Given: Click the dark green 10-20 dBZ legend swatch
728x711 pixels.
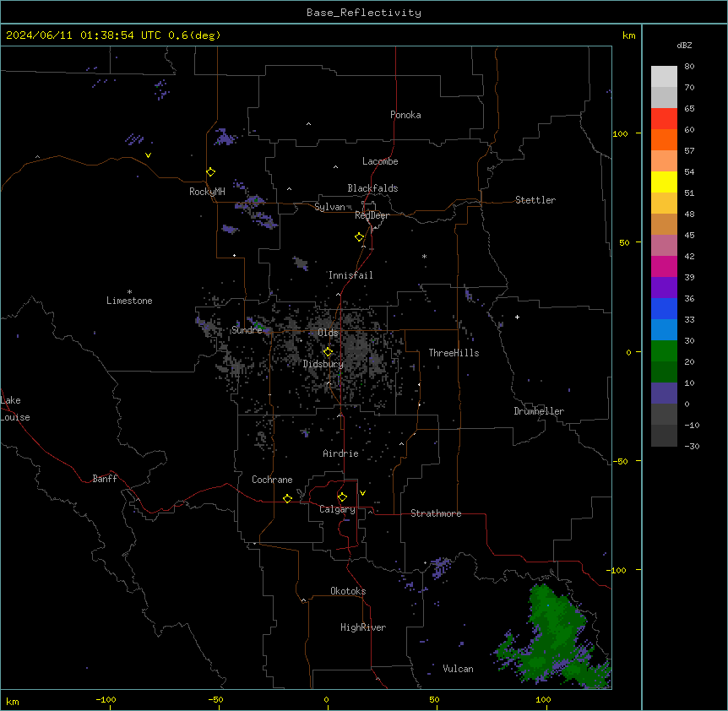Looking at the screenshot, I should pyautogui.click(x=664, y=372).
